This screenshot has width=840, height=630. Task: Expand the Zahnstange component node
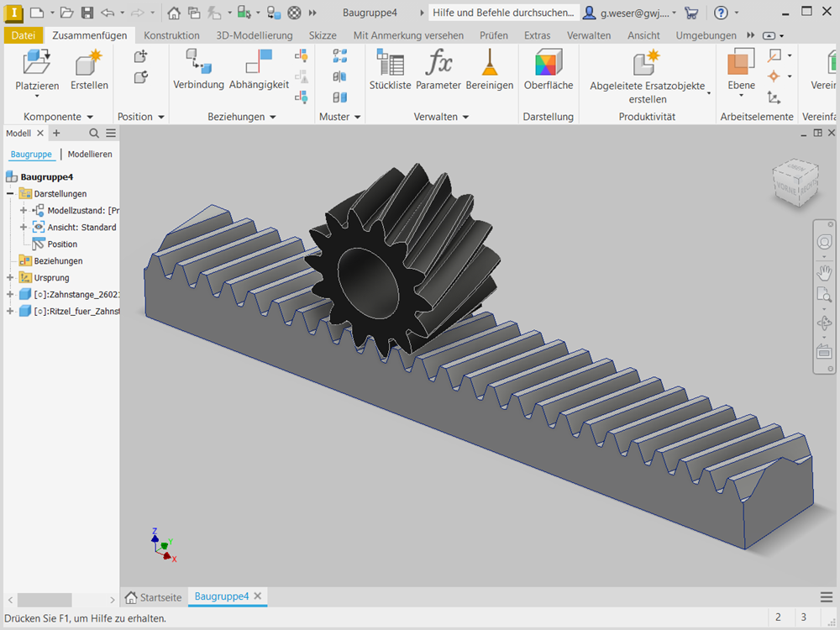point(10,295)
